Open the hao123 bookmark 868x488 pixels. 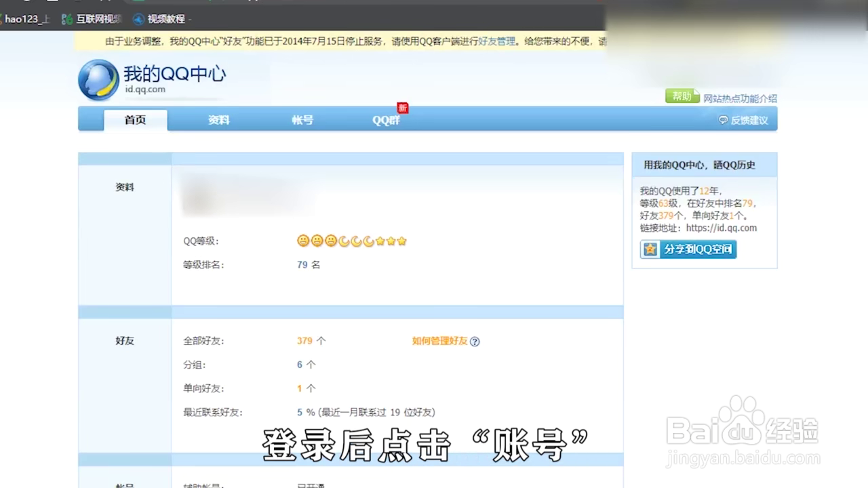[27, 19]
